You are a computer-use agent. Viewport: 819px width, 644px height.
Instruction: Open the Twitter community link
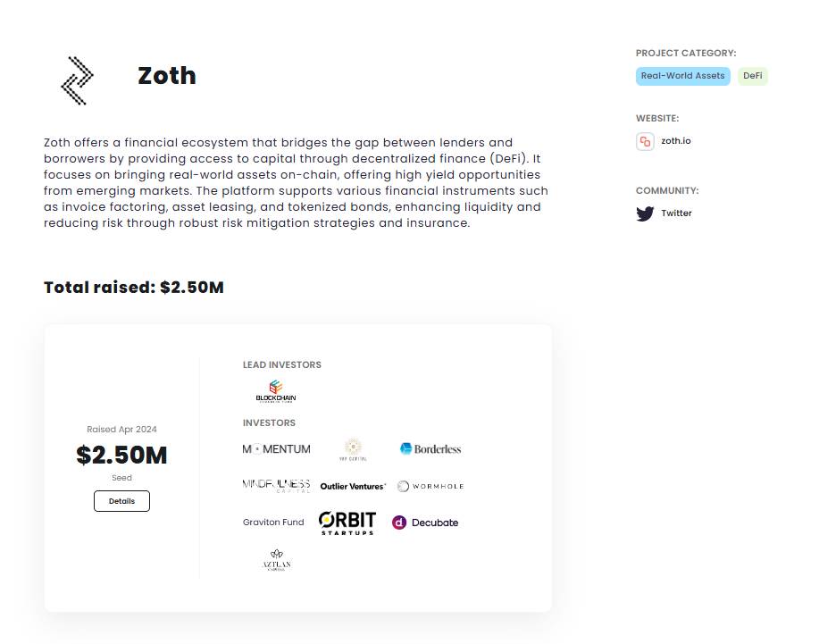click(676, 213)
